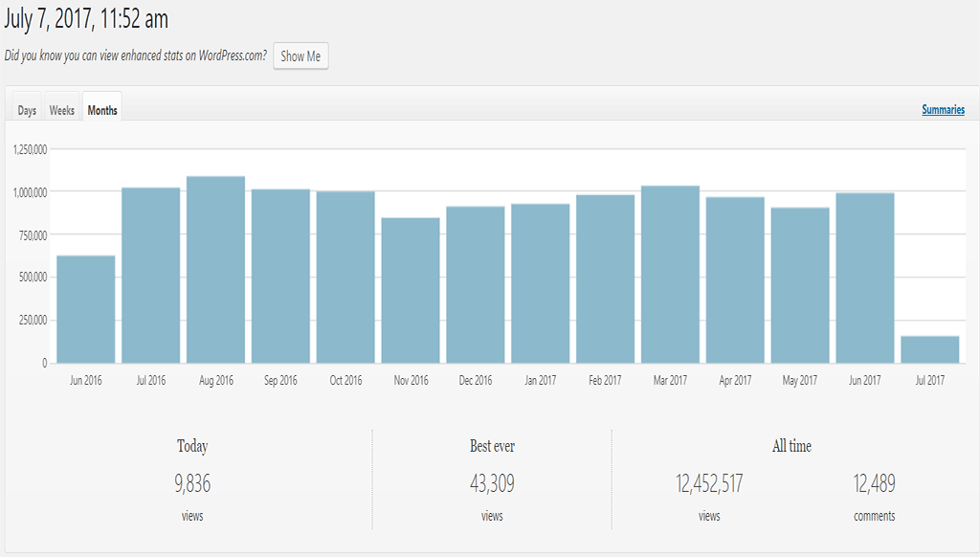The image size is (980, 557).
Task: Click the 750,000 axis label
Action: pos(33,235)
